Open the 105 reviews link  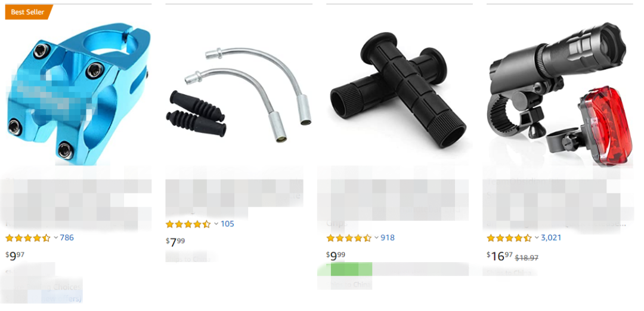click(228, 224)
